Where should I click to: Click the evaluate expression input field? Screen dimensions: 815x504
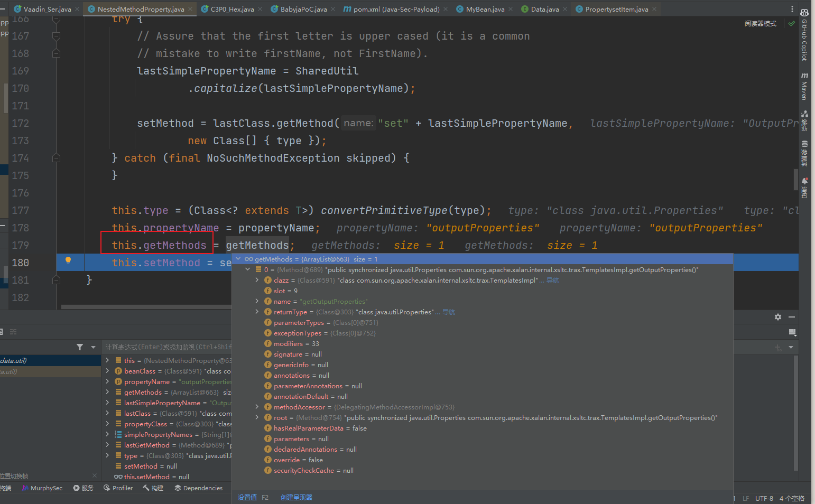click(x=168, y=347)
